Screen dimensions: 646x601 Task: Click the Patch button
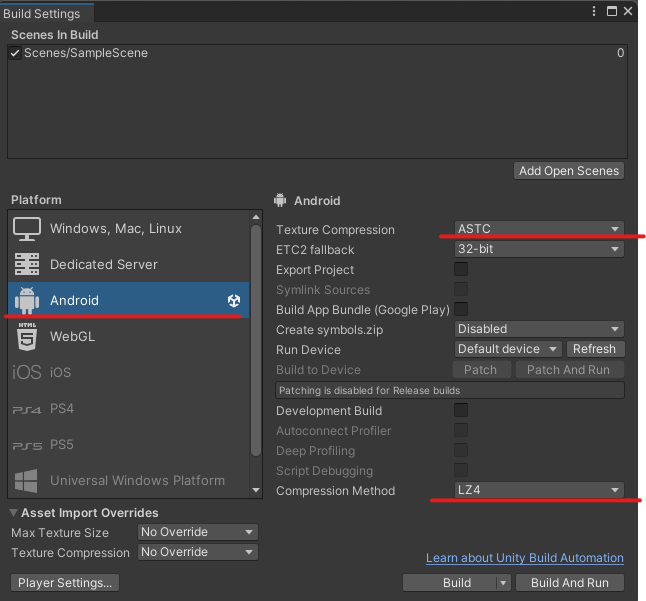pos(482,369)
